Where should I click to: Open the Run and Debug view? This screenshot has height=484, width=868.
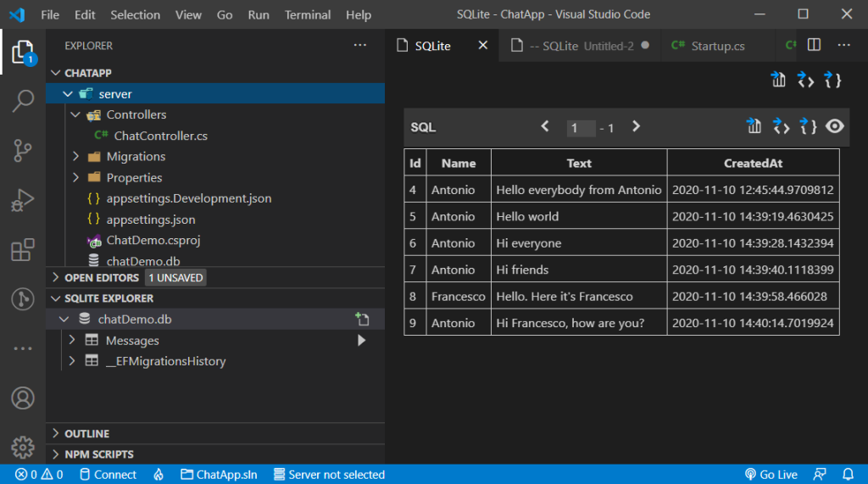coord(23,201)
